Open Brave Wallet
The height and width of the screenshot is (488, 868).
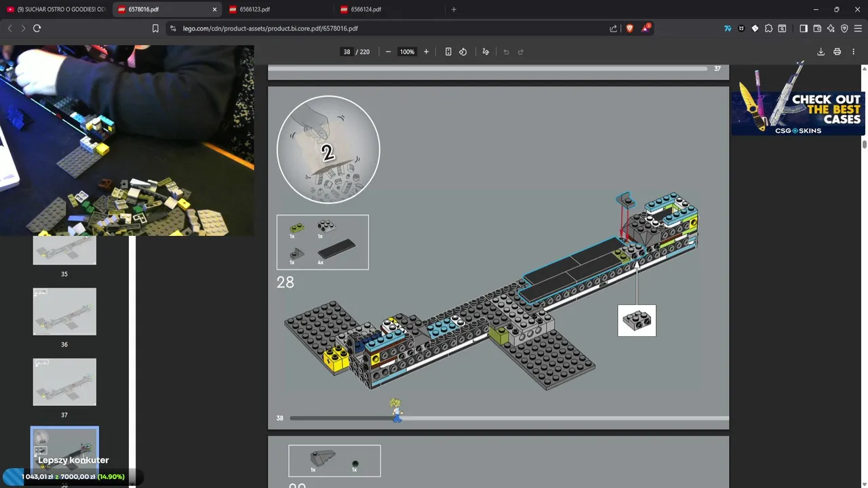817,28
